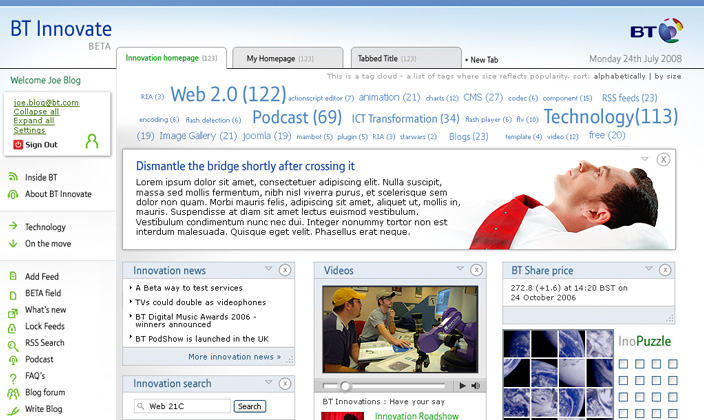Viewport: 704px width, 420px height.
Task: Close the Dismantle the bridge article panel
Action: click(x=663, y=159)
